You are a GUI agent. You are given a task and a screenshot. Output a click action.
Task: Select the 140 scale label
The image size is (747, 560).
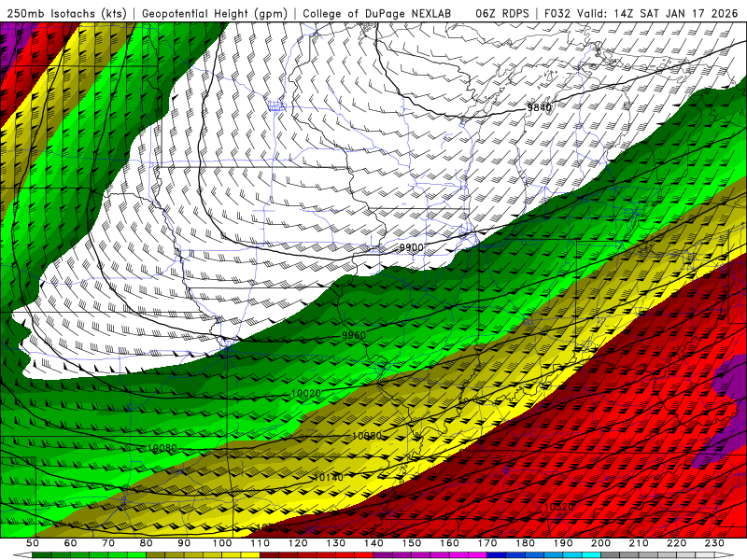373,543
